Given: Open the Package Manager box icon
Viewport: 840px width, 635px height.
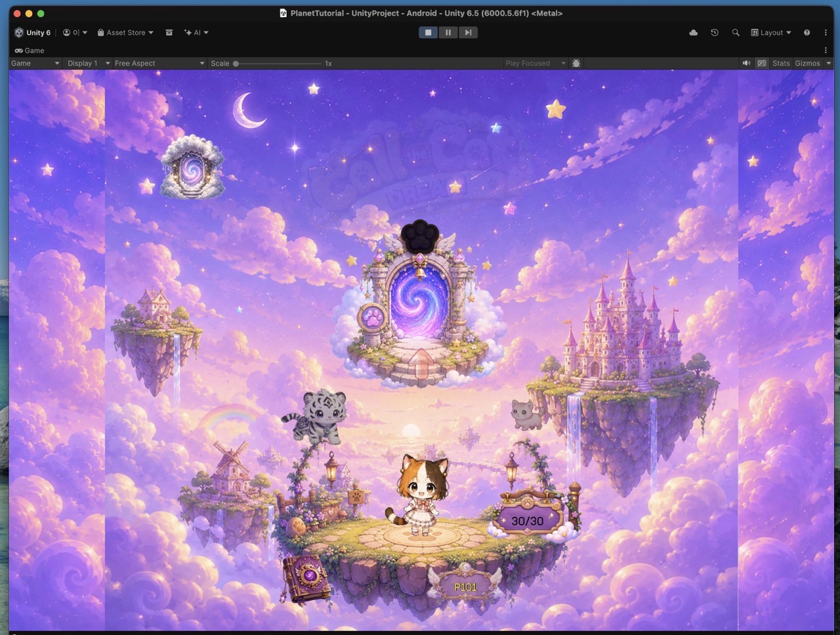Looking at the screenshot, I should [169, 32].
